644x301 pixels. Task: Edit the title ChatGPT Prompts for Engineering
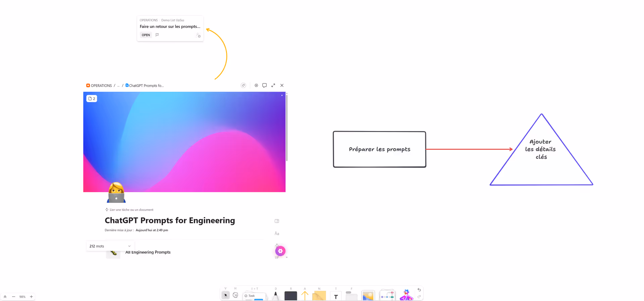click(x=170, y=220)
